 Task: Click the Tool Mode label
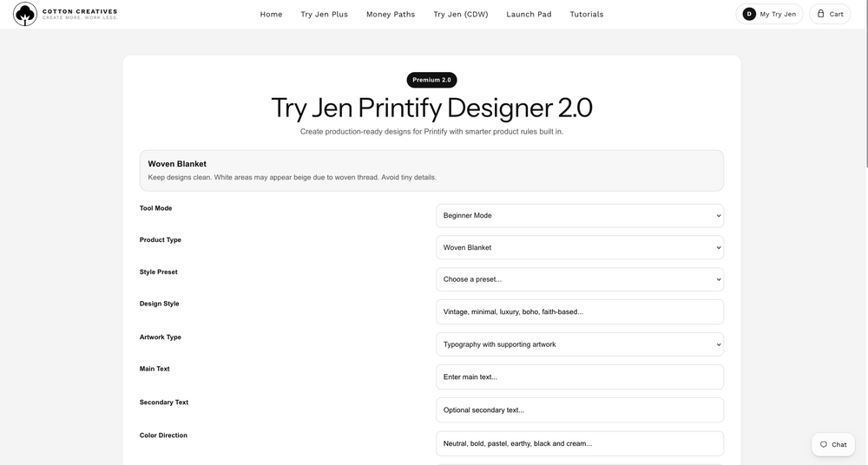[x=155, y=208]
